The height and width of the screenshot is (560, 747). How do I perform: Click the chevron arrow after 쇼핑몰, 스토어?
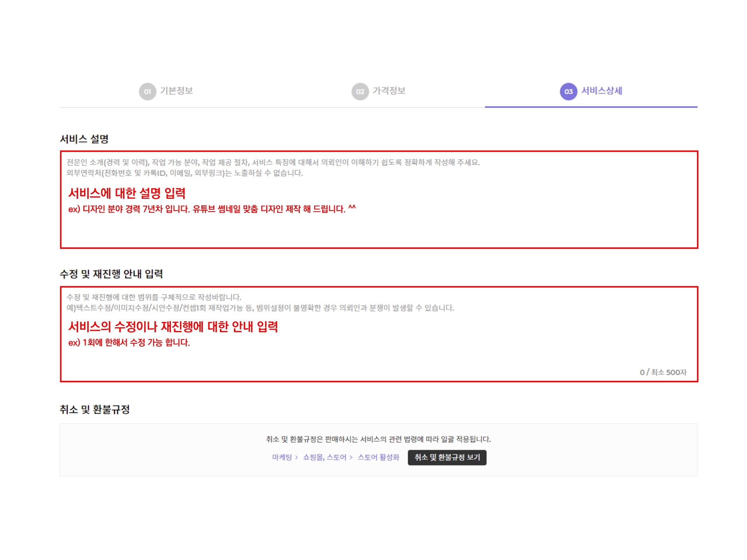[x=351, y=457]
